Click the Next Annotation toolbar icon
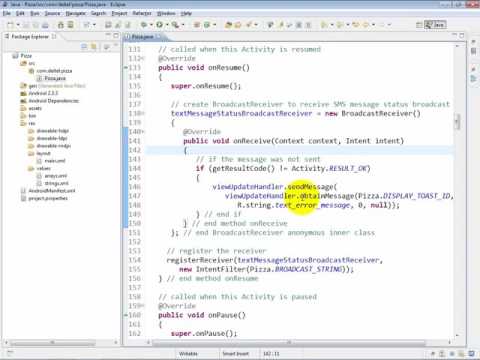 point(324,25)
